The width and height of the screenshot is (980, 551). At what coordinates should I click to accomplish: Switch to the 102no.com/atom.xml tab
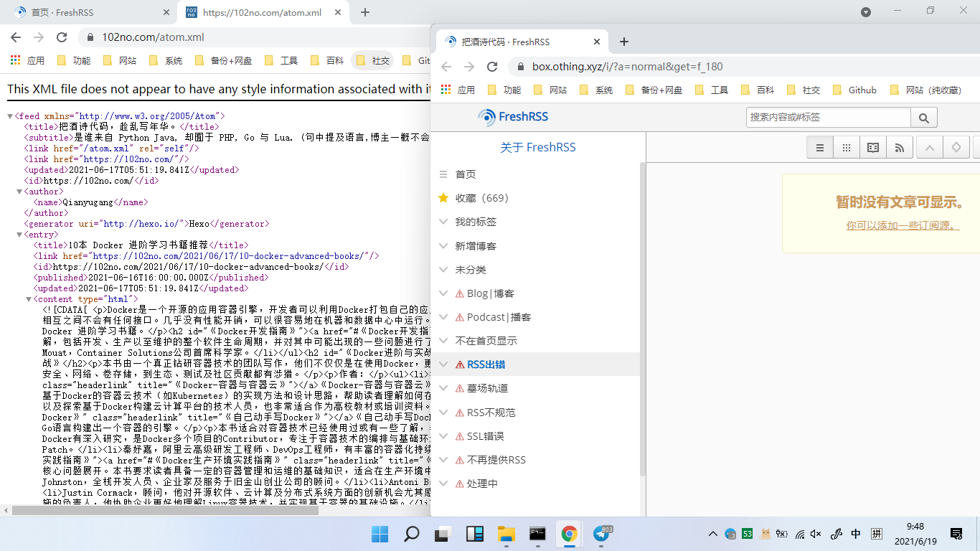coord(255,11)
